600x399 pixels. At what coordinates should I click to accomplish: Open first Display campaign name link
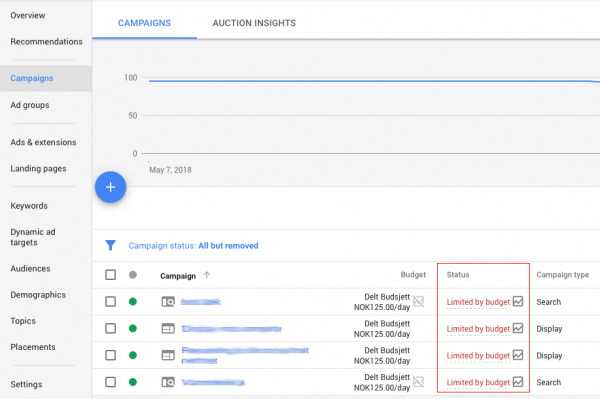point(232,329)
